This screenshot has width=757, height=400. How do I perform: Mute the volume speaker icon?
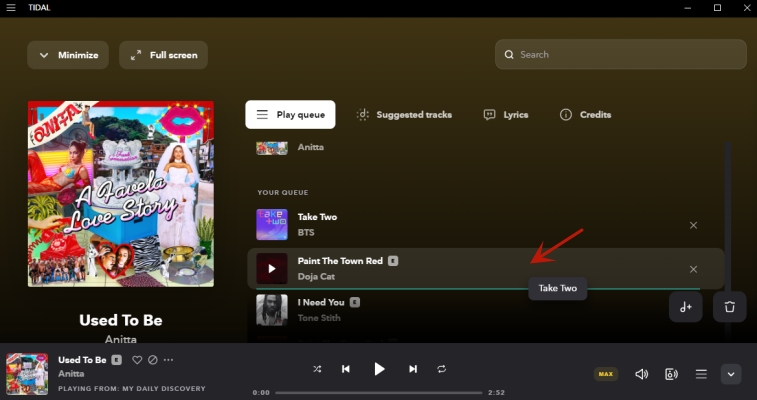click(641, 374)
